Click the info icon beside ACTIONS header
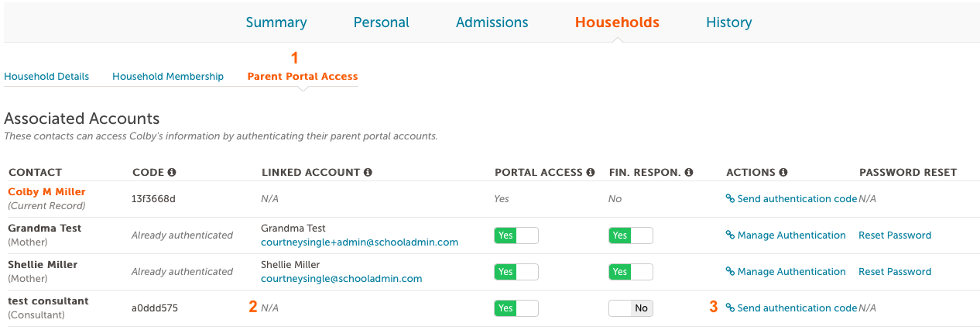The height and width of the screenshot is (330, 980). (783, 172)
